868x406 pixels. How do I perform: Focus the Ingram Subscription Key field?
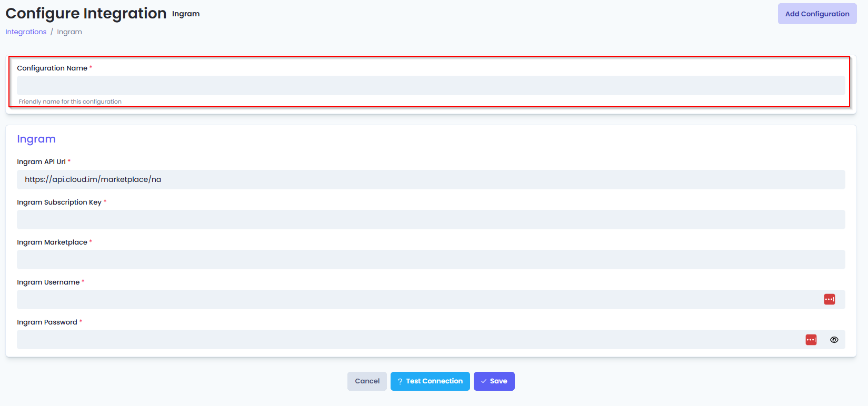(431, 219)
